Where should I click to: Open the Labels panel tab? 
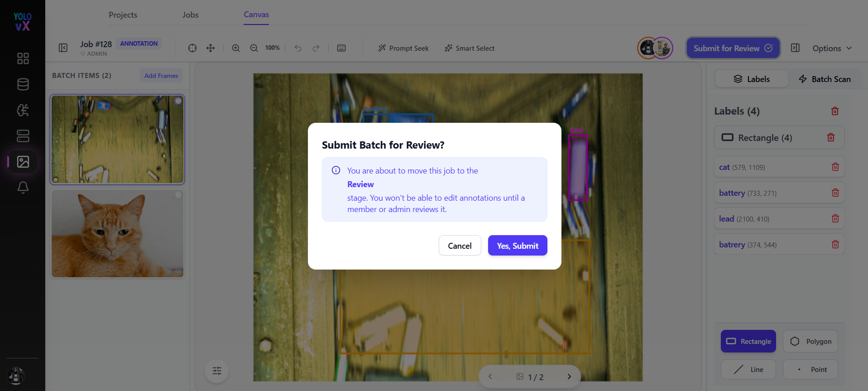[x=752, y=79]
